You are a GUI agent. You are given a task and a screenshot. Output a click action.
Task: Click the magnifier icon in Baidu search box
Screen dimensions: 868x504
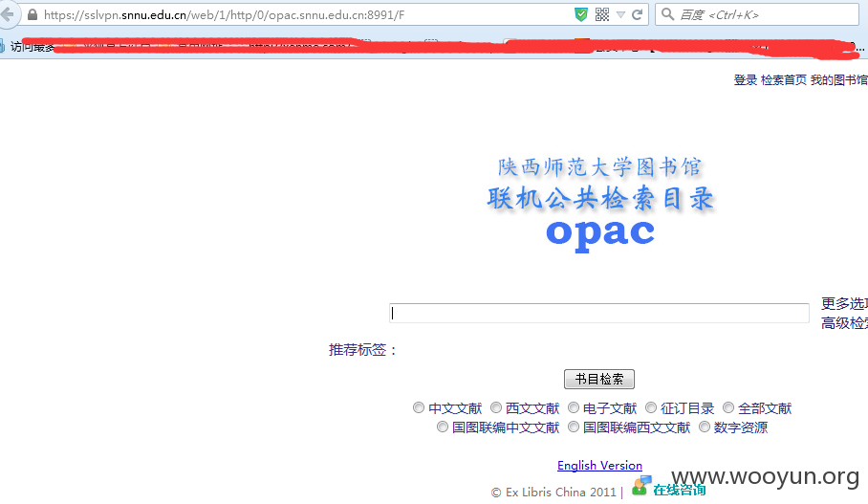[x=667, y=14]
